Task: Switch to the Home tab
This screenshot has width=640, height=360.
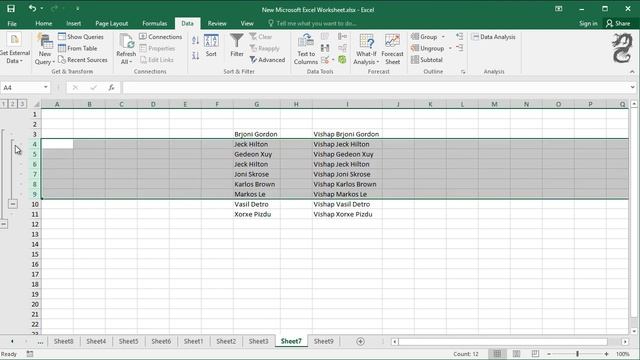Action: (44, 23)
